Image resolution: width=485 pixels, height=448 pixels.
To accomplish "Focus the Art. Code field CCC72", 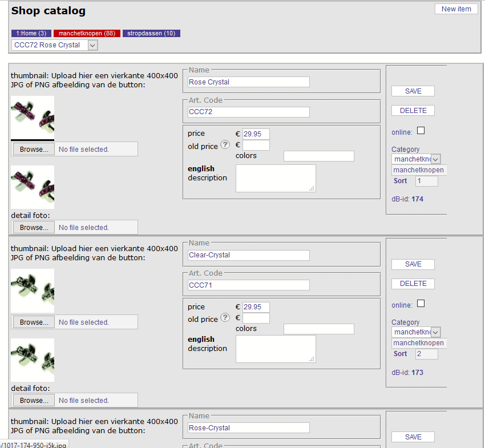I will [x=249, y=112].
